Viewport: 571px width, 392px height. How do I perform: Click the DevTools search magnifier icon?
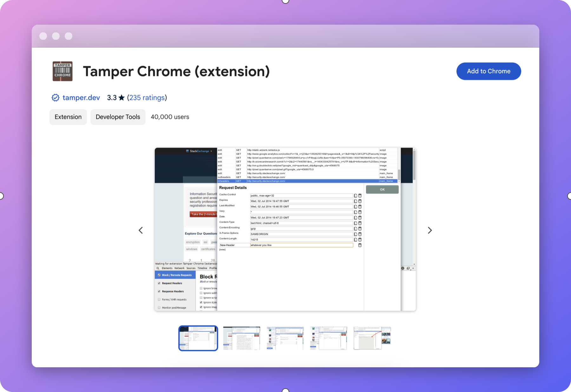(158, 268)
